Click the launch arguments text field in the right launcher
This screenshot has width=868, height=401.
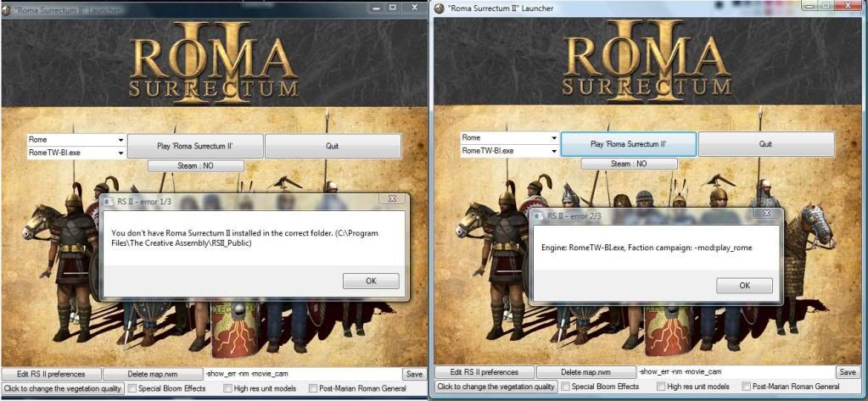(x=735, y=372)
